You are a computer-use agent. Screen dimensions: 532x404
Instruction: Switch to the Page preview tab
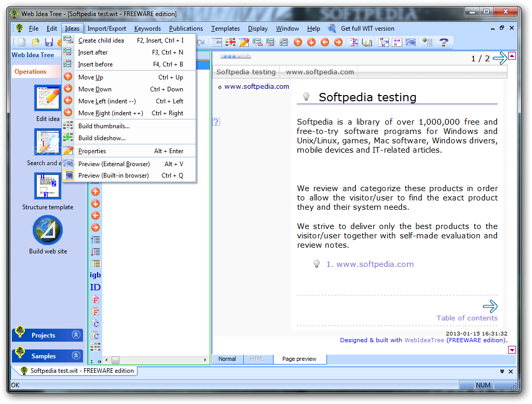click(x=299, y=359)
